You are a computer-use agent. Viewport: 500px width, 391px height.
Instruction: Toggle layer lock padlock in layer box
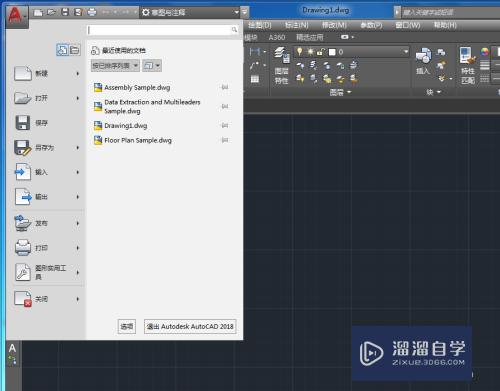pos(320,52)
